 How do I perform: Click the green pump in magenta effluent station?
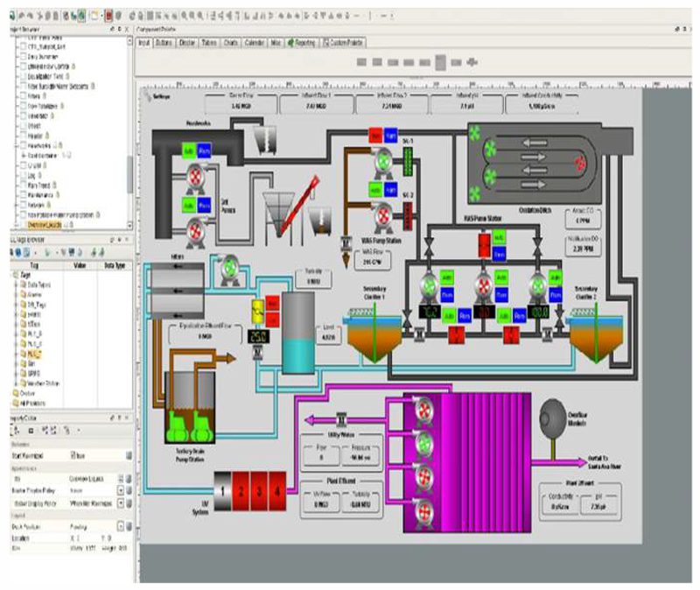click(424, 445)
